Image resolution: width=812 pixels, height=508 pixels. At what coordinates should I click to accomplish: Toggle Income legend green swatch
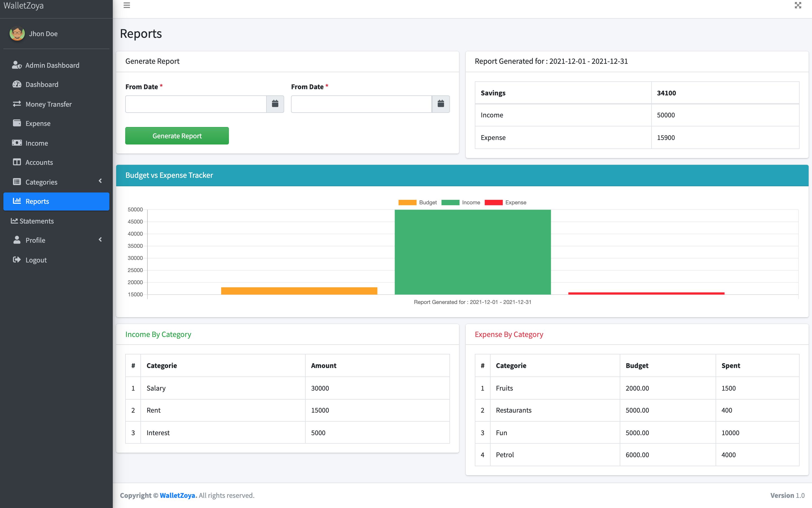[450, 202]
